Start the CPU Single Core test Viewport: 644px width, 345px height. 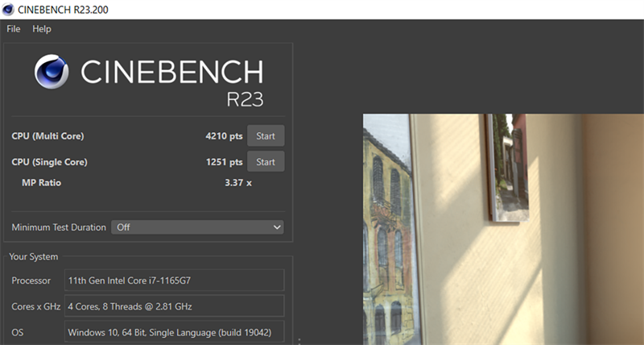point(266,161)
